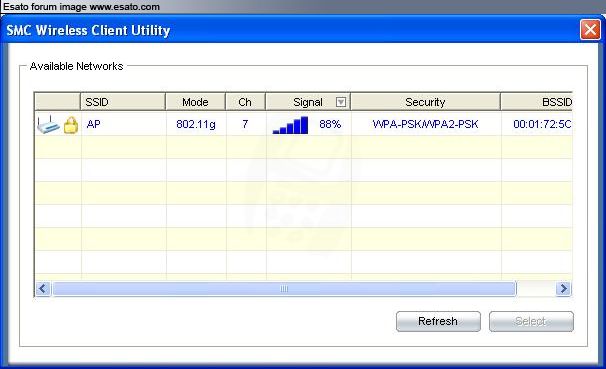Screen dimensions: 606x369
Task: Click the 802.11g mode value
Action: pyautogui.click(x=196, y=124)
